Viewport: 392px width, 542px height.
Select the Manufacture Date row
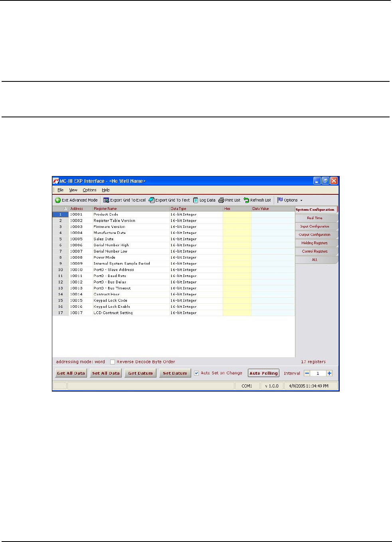point(174,233)
